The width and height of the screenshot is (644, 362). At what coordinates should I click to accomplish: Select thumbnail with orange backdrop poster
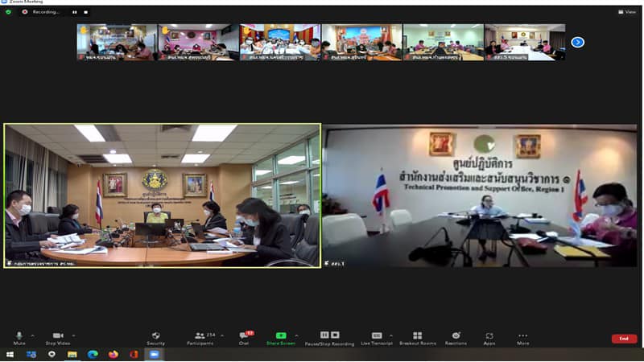pyautogui.click(x=361, y=43)
